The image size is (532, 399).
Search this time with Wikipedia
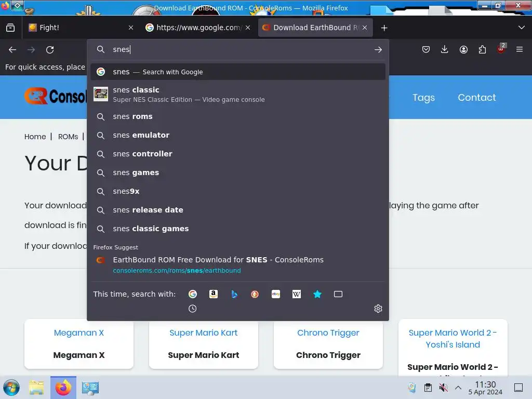(297, 294)
